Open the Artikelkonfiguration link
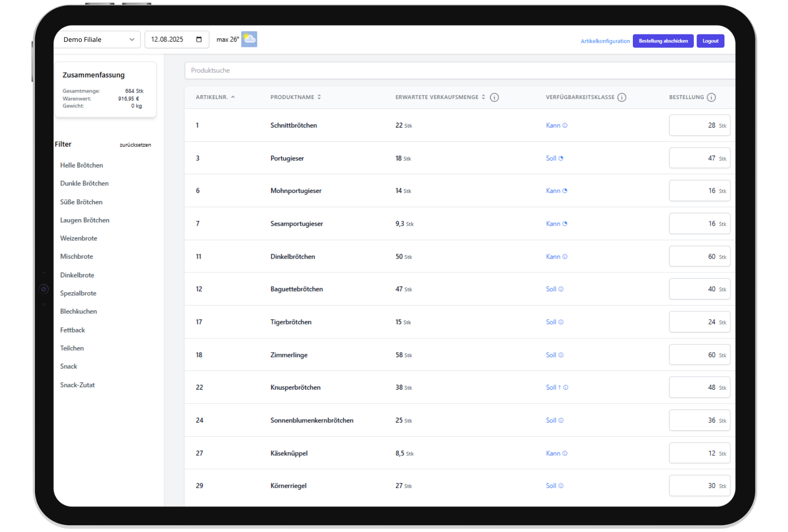Viewport: 788px width, 532px height. (x=605, y=41)
